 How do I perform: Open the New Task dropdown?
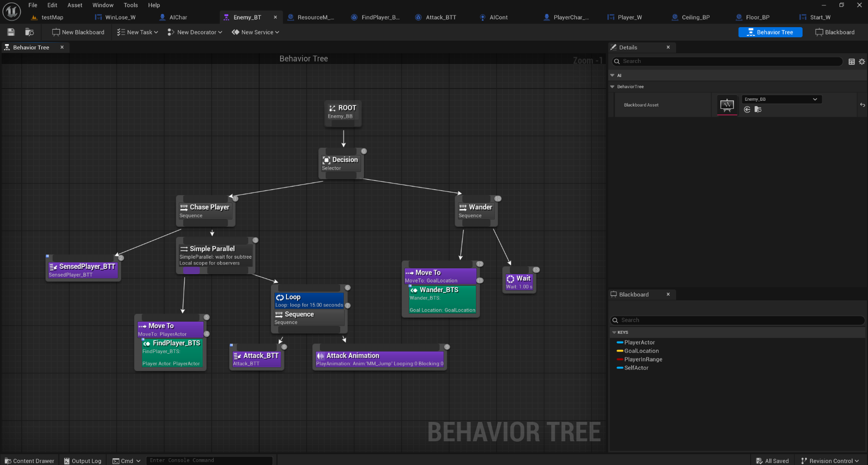coord(138,32)
